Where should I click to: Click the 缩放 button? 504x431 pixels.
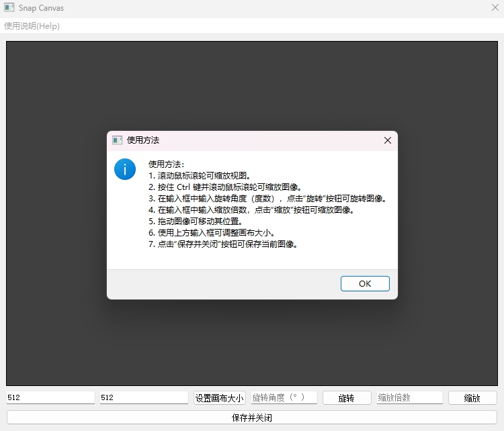[472, 398]
